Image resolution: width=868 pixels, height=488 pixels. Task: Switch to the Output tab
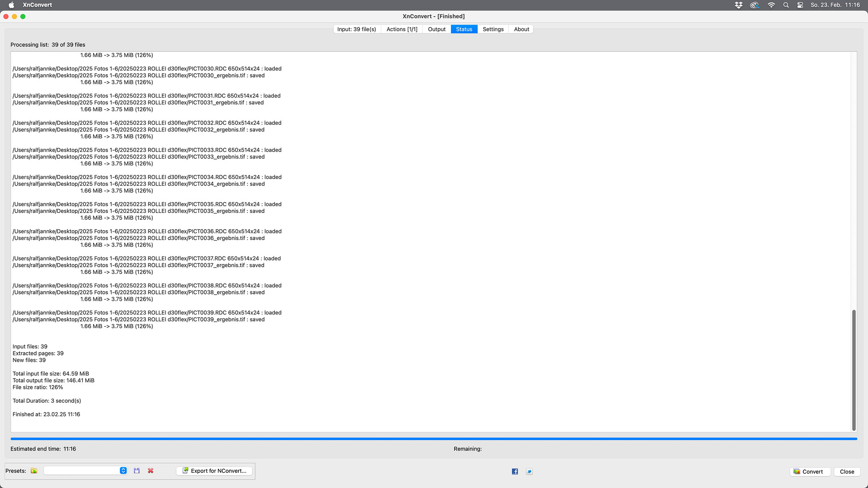[437, 29]
